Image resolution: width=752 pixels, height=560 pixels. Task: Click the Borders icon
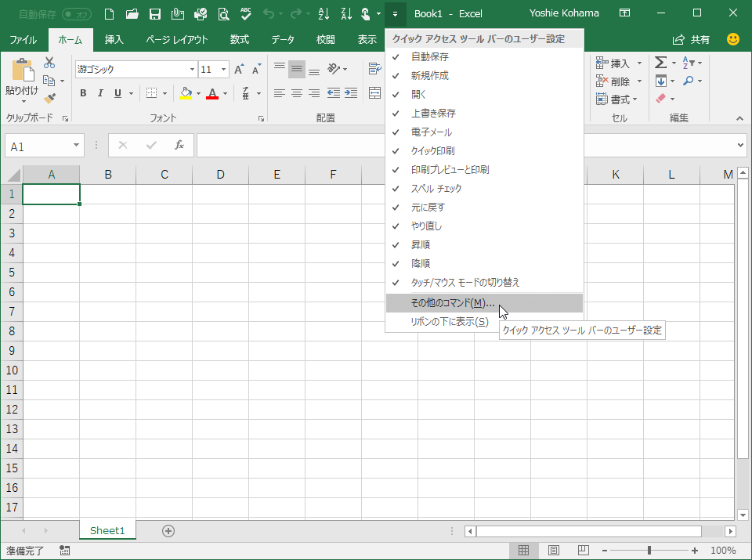click(151, 93)
